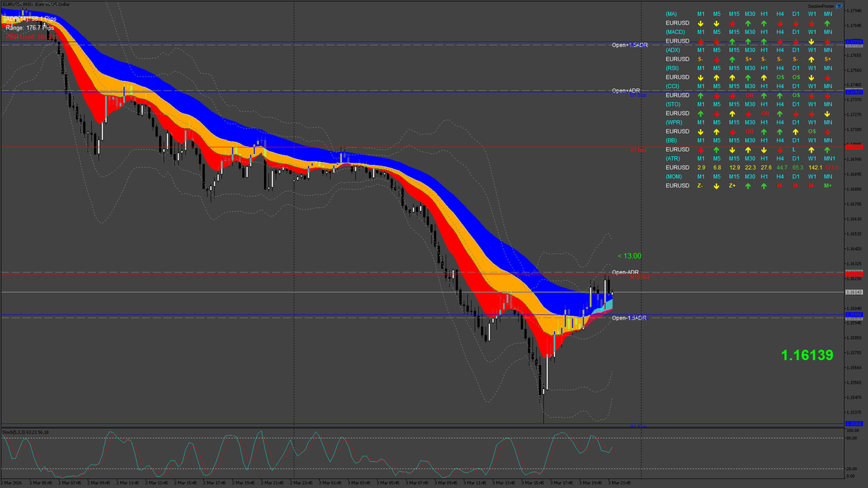The height and width of the screenshot is (488, 868).
Task: Click the (MACD) indicator header label
Action: (676, 32)
